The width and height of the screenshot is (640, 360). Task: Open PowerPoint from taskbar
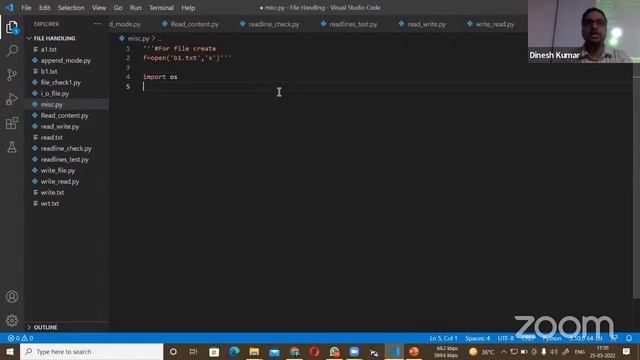(x=414, y=351)
